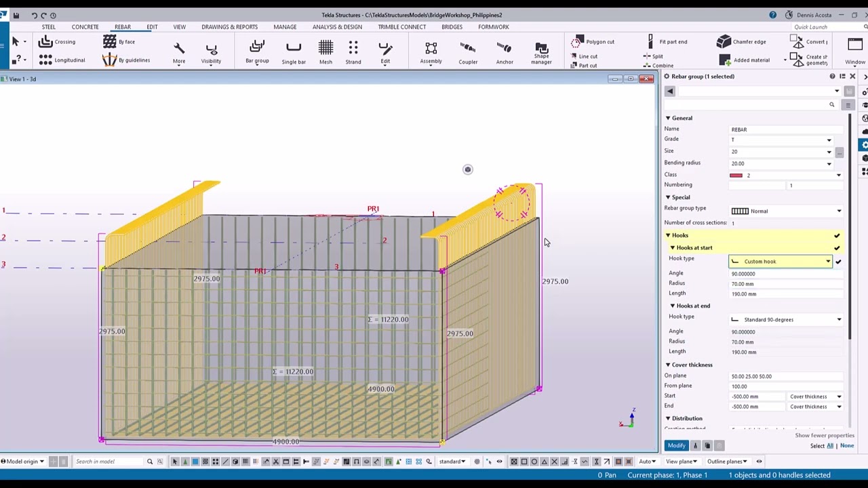Screen dimensions: 868x488
Task: Click the back arrow in properties panel
Action: click(670, 91)
